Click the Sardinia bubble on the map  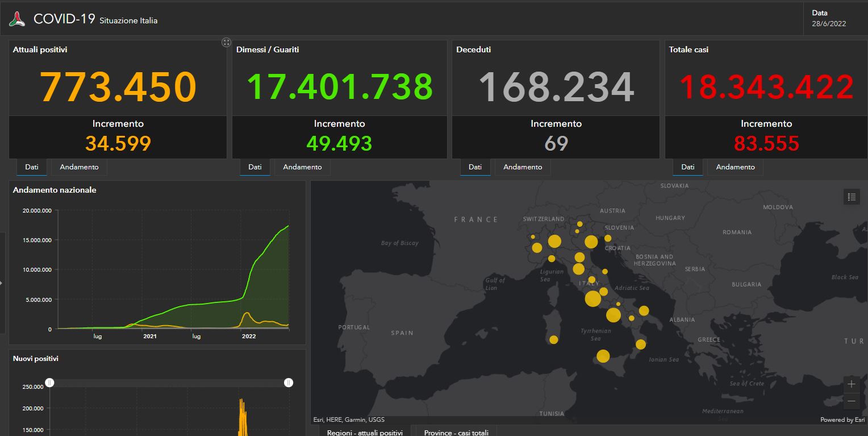click(x=554, y=340)
